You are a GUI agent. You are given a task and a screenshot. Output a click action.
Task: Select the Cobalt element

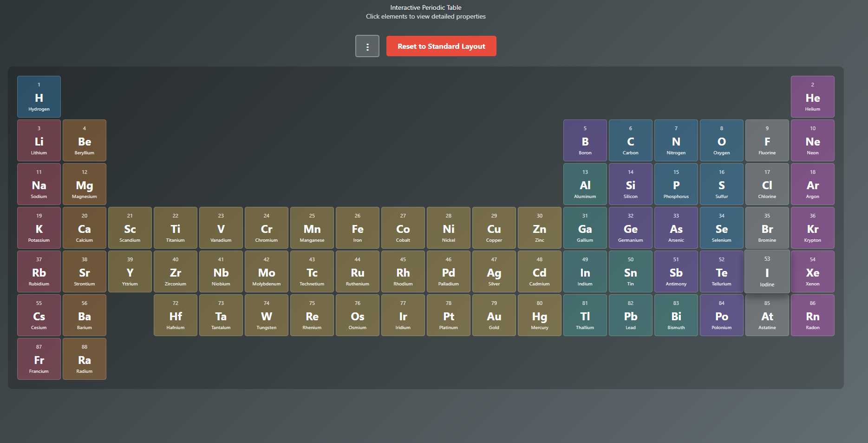pos(403,228)
